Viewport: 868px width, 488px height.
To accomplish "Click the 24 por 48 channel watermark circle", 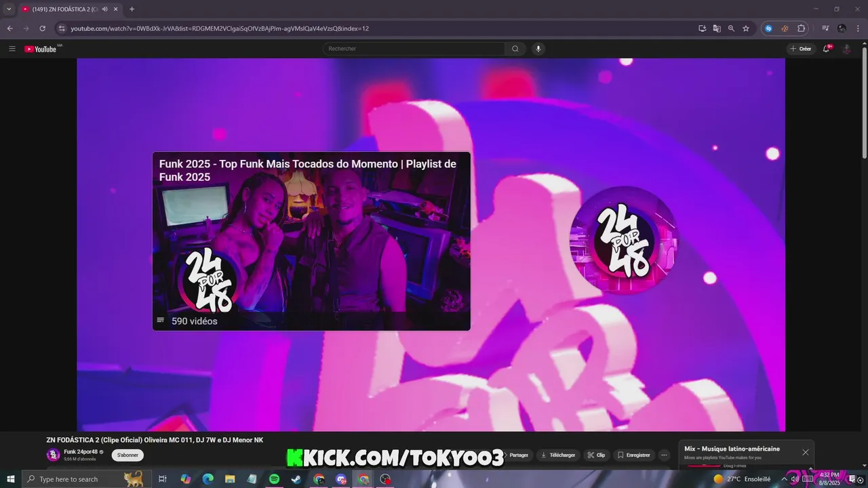I will pos(624,241).
